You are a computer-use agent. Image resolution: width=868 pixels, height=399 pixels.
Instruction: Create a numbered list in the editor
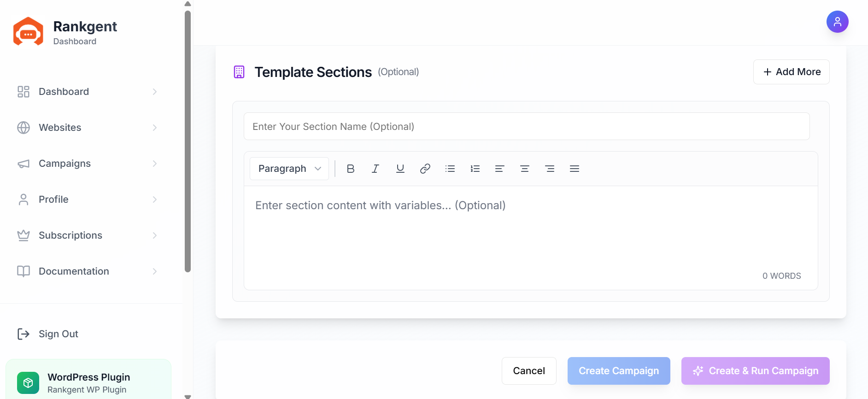[475, 169]
